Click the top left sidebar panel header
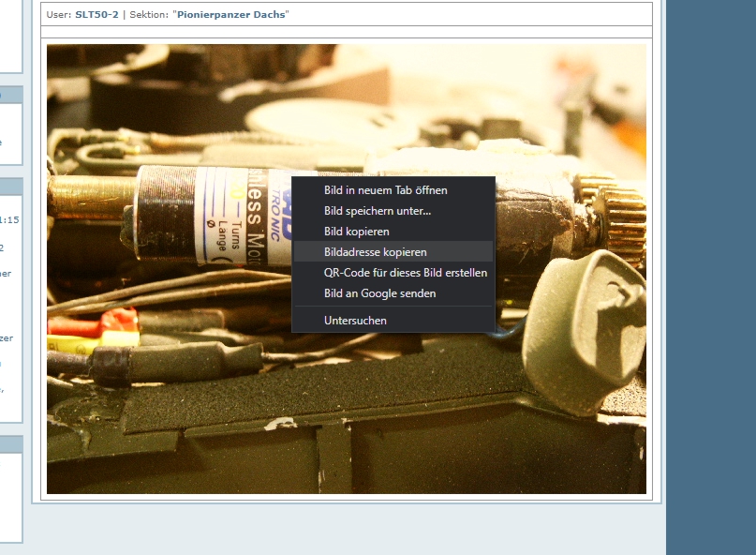 (x=11, y=95)
